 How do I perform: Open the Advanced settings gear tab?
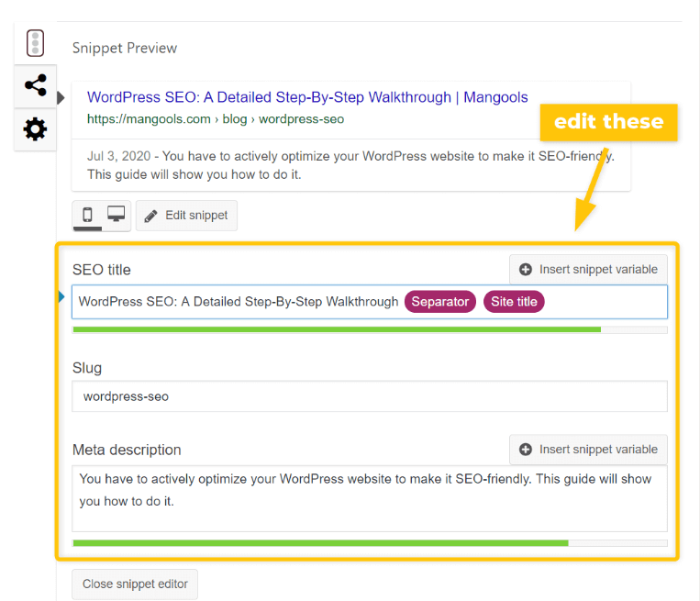tap(35, 129)
